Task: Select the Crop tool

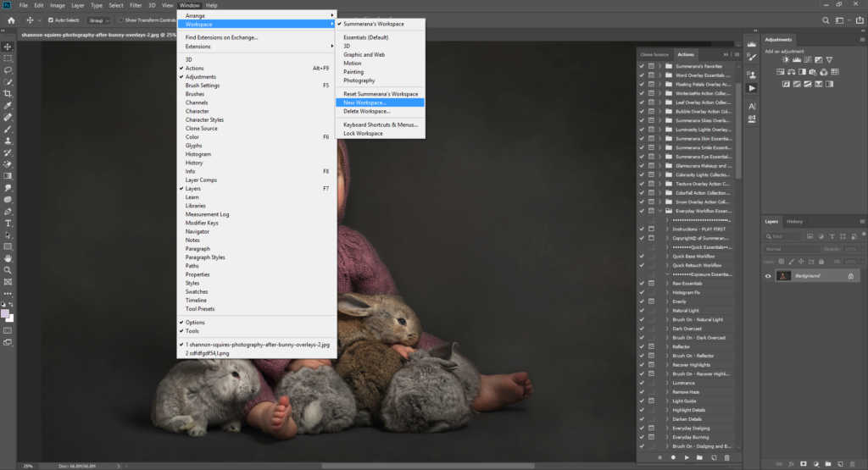Action: 8,93
